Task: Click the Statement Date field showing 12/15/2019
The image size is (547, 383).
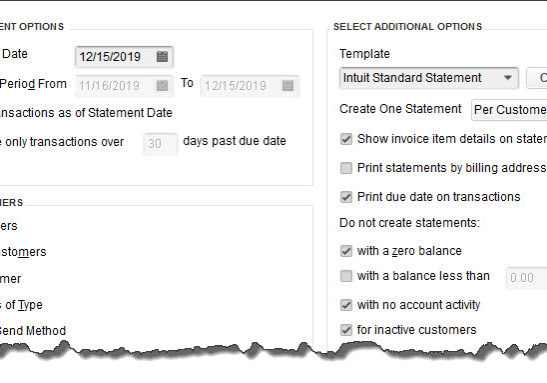Action: tap(124, 57)
